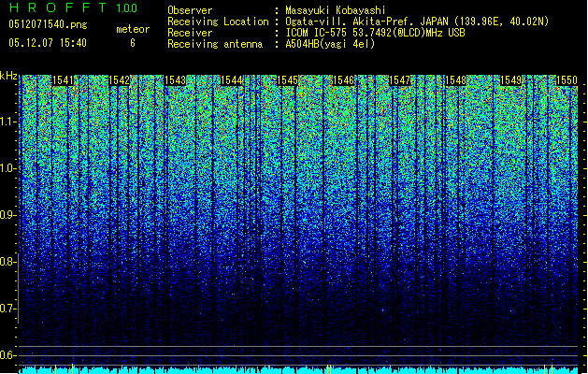Image resolution: width=588 pixels, height=374 pixels.
Task: Click the meteor count value 6
Action: pyautogui.click(x=133, y=43)
